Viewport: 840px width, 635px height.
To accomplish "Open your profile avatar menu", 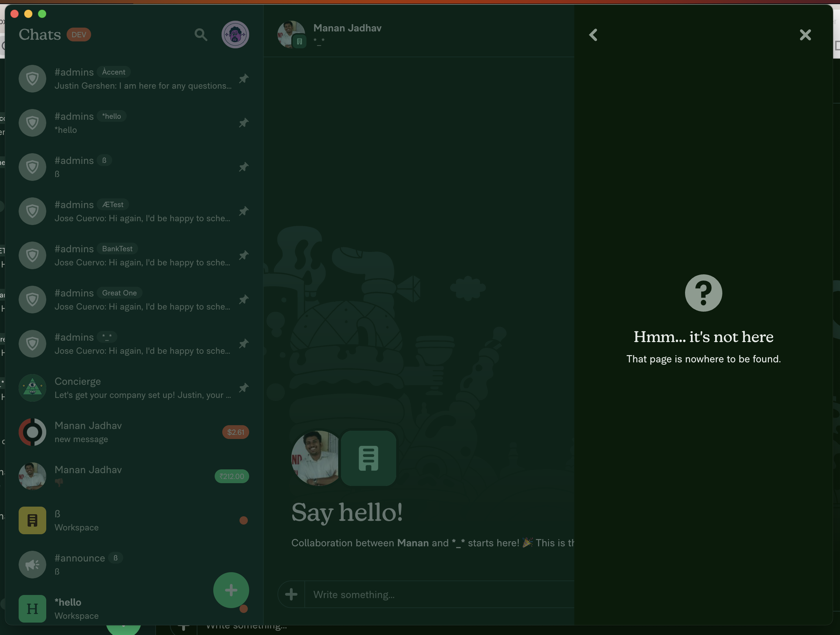I will pyautogui.click(x=235, y=35).
